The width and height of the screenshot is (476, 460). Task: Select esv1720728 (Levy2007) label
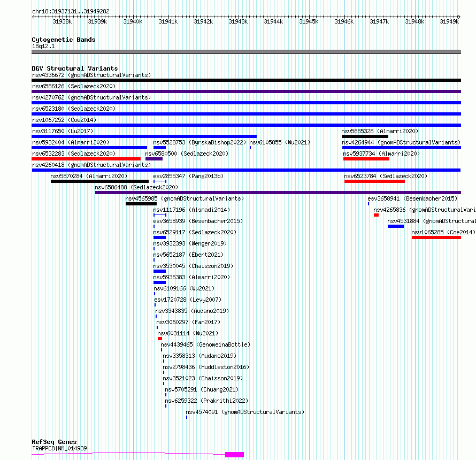[188, 300]
